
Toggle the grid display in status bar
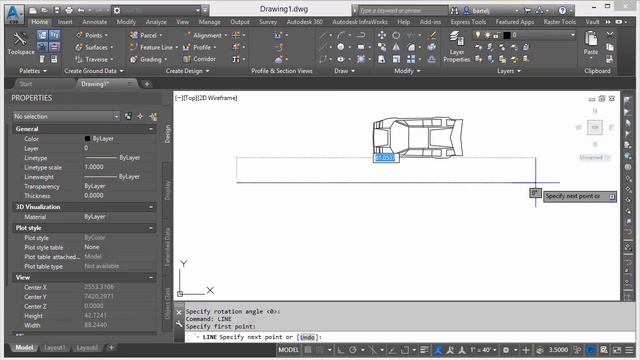click(308, 350)
